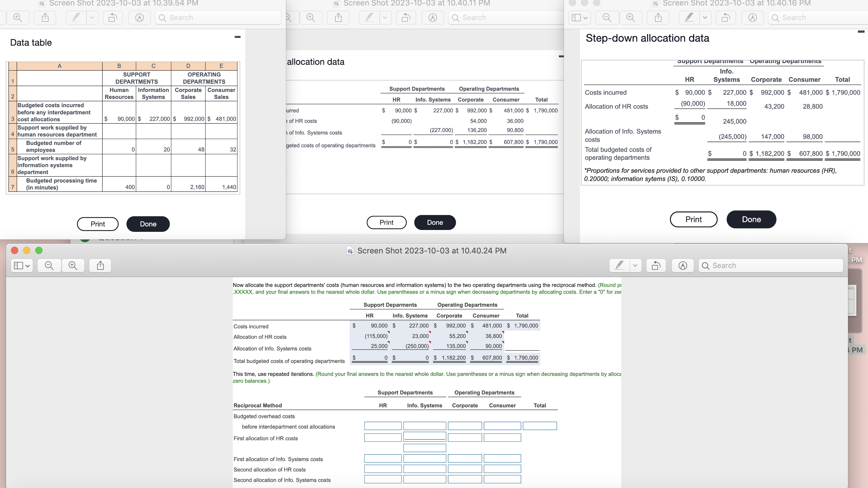Click Print in the 10.40.11 window
868x488 pixels.
(386, 222)
